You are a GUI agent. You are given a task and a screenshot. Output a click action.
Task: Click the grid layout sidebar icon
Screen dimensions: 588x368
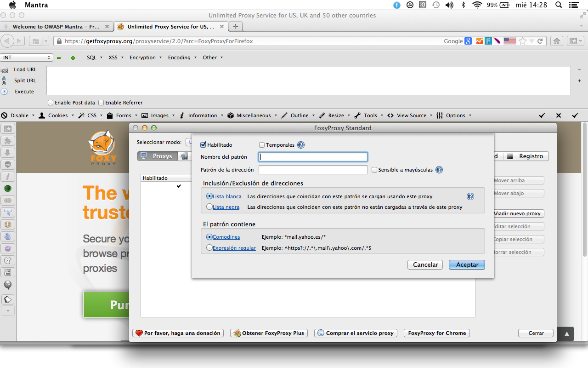pos(8,272)
